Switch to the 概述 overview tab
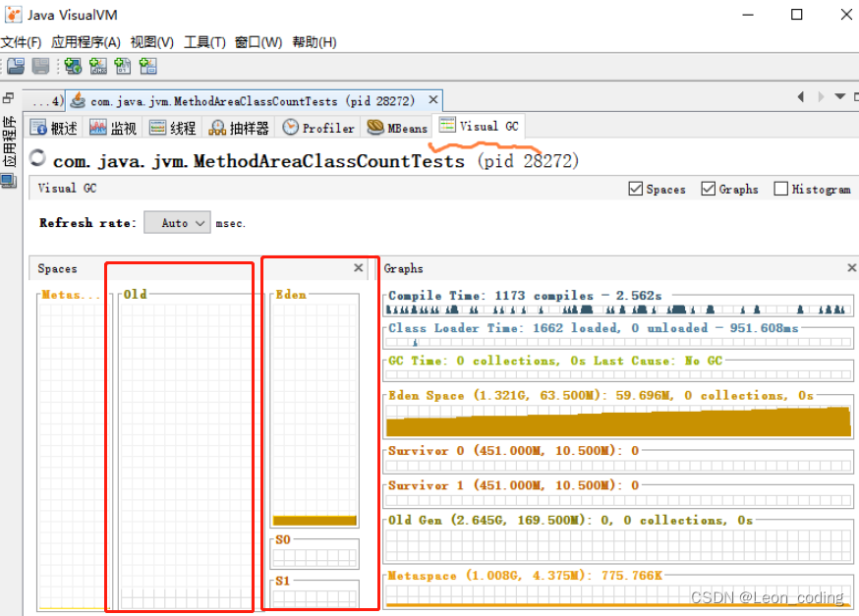 pyautogui.click(x=54, y=128)
